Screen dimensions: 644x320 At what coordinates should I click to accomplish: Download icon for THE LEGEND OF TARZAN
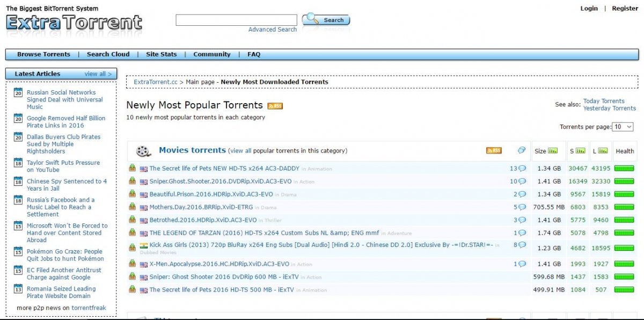[132, 232]
